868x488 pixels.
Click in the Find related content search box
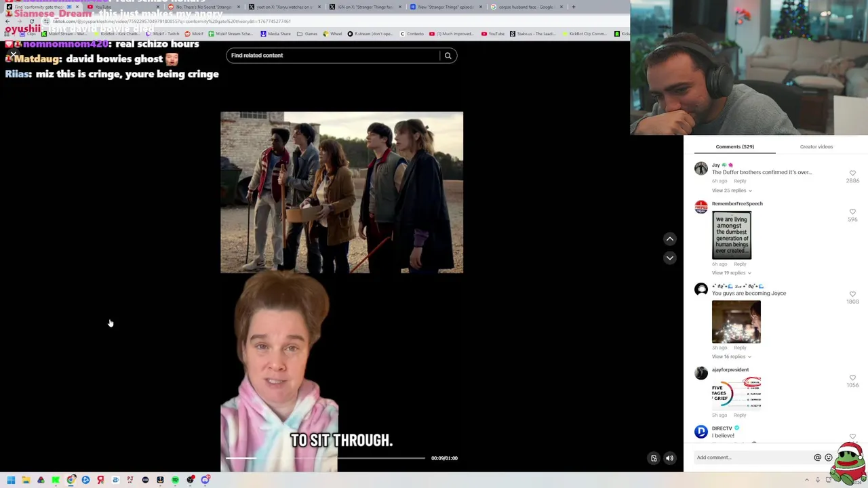click(x=333, y=56)
